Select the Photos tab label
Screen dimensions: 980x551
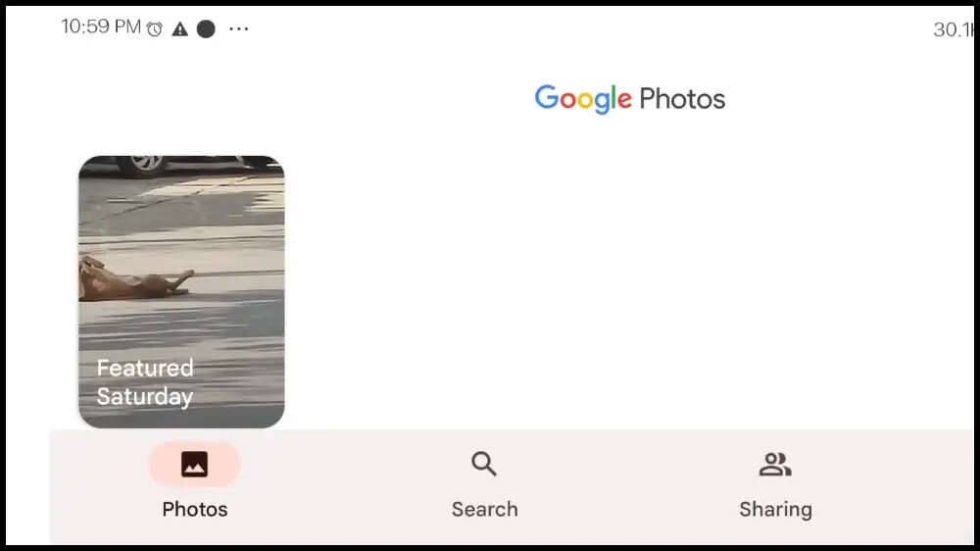[194, 509]
